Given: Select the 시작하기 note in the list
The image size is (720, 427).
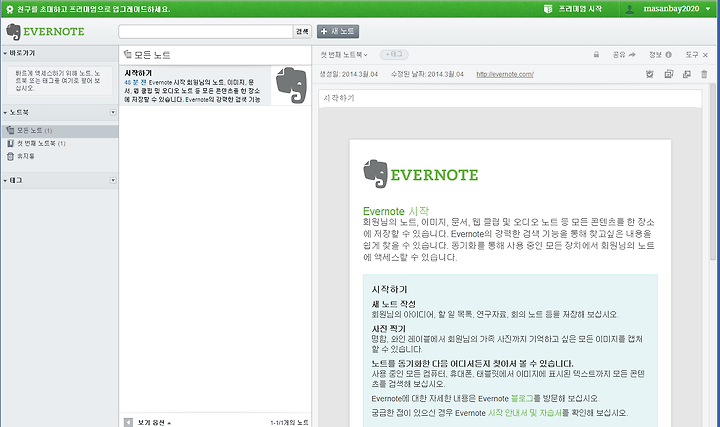Looking at the screenshot, I should [x=196, y=86].
